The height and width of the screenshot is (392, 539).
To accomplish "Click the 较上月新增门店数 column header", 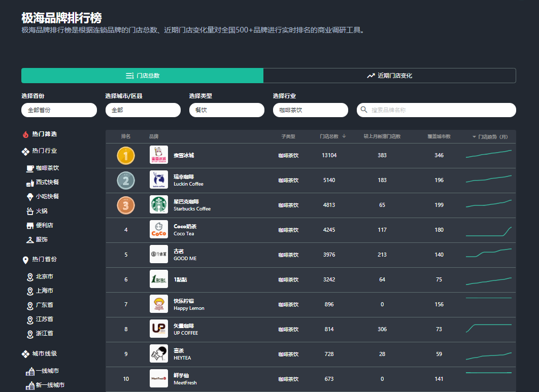I will (382, 136).
